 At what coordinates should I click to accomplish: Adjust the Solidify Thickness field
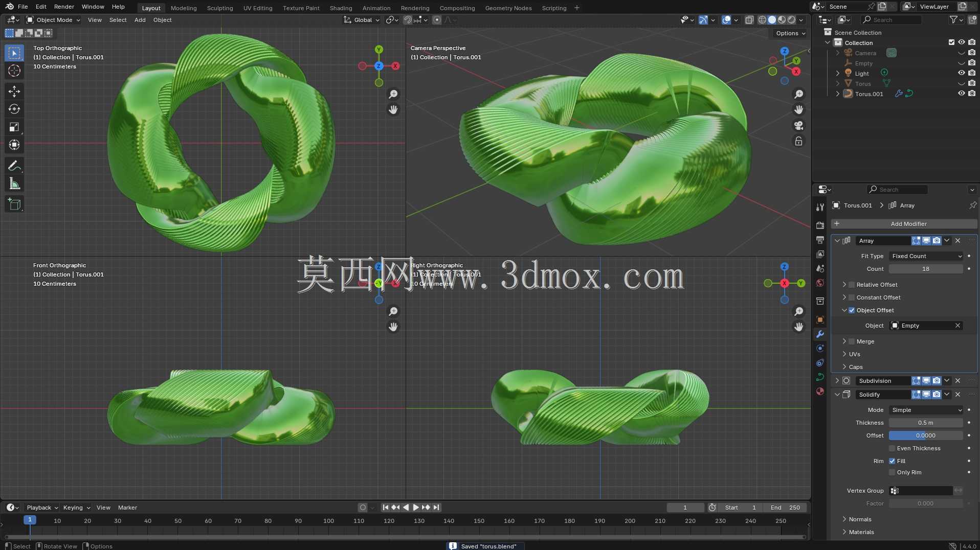point(926,423)
